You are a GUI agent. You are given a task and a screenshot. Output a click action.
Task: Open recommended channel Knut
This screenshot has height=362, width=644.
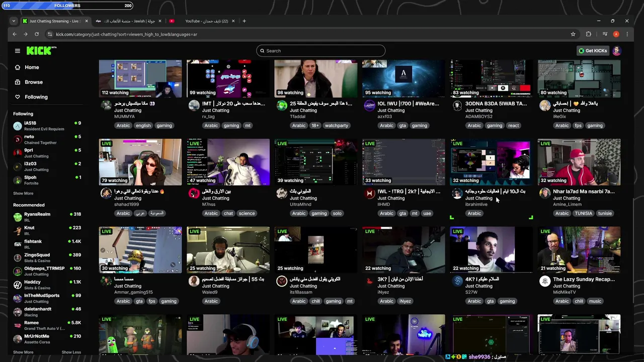[x=47, y=230]
